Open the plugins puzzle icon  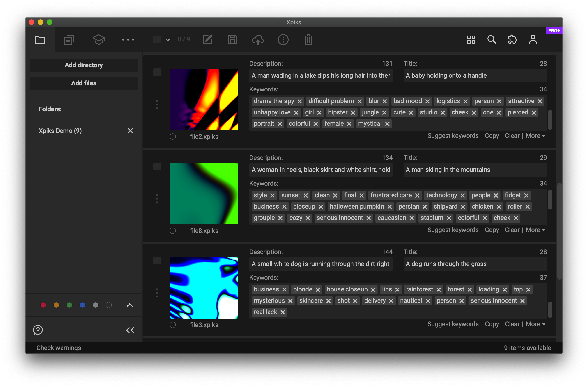coord(512,39)
